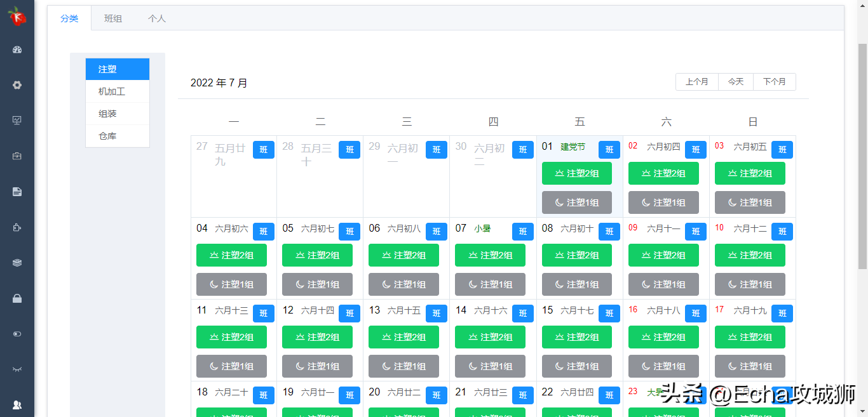
Task: Open day shift 注塑2组 on July 02
Action: [x=663, y=173]
